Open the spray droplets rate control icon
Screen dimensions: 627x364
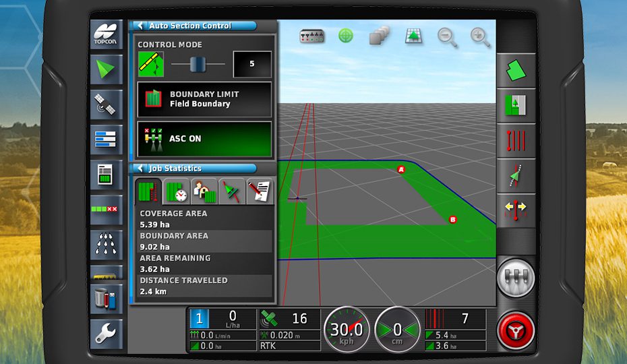106,245
